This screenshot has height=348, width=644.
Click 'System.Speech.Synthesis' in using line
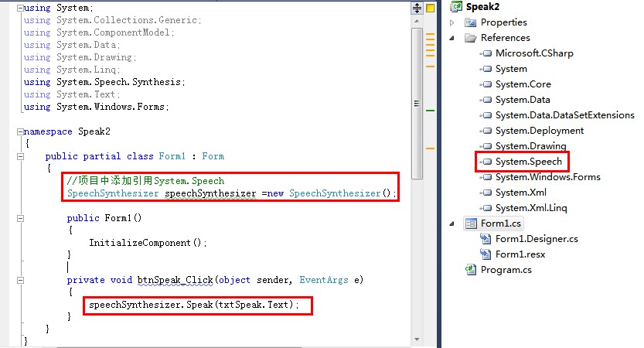(x=119, y=82)
